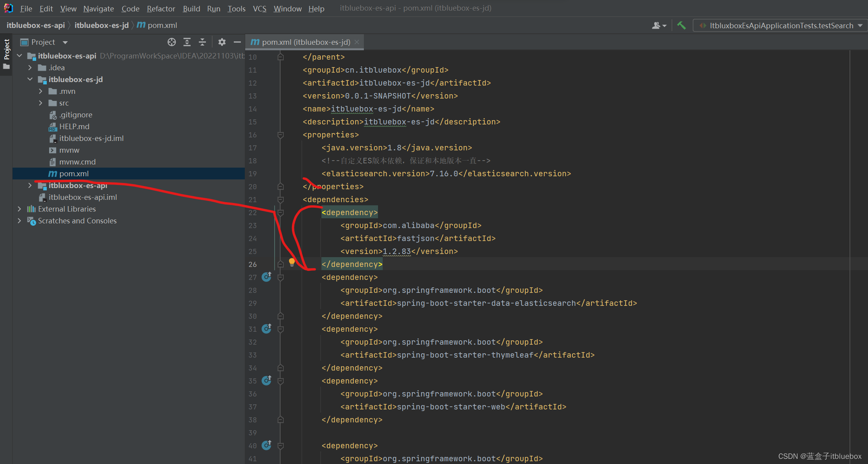Click pom.xml breadcrumb in navigation bar
This screenshot has width=868, height=464.
pyautogui.click(x=157, y=26)
